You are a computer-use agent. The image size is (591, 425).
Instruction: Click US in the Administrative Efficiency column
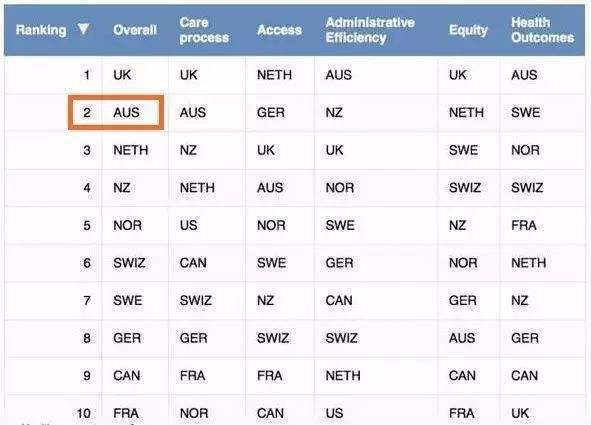[x=334, y=413]
